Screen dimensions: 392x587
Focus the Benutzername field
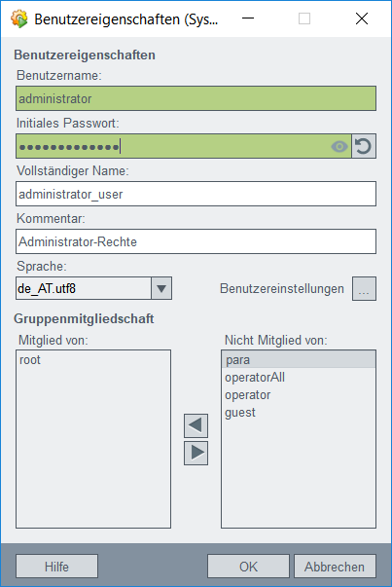196,98
